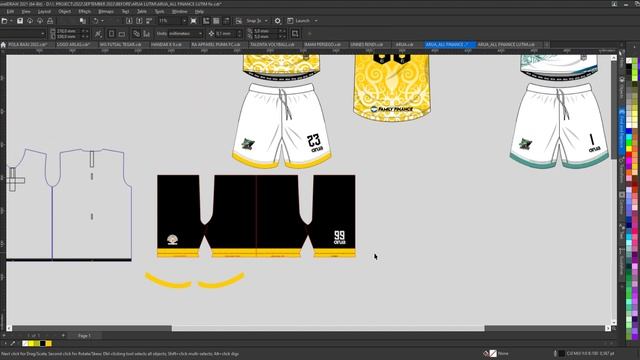The width and height of the screenshot is (640, 360).
Task: Toggle Snap Off icon beside Snap To
Action: pos(239,20)
